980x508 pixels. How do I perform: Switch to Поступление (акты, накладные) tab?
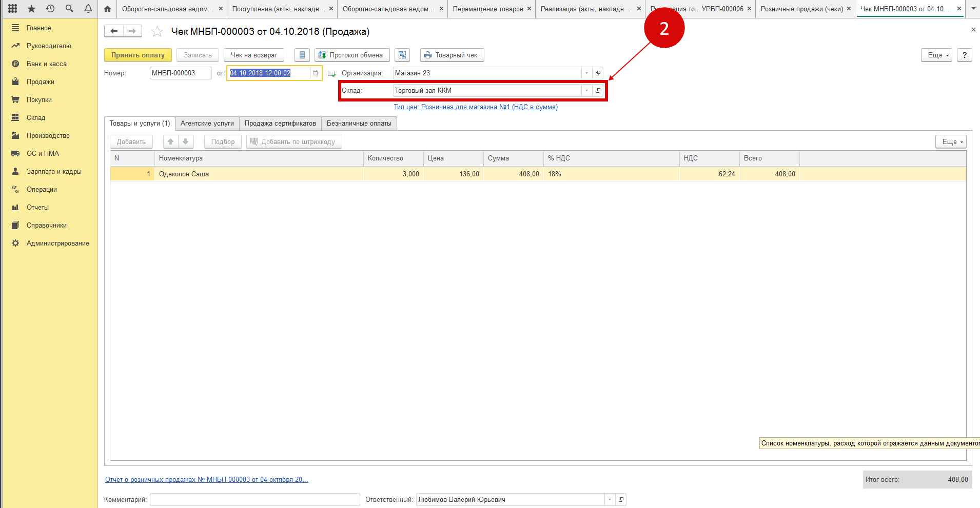click(279, 9)
